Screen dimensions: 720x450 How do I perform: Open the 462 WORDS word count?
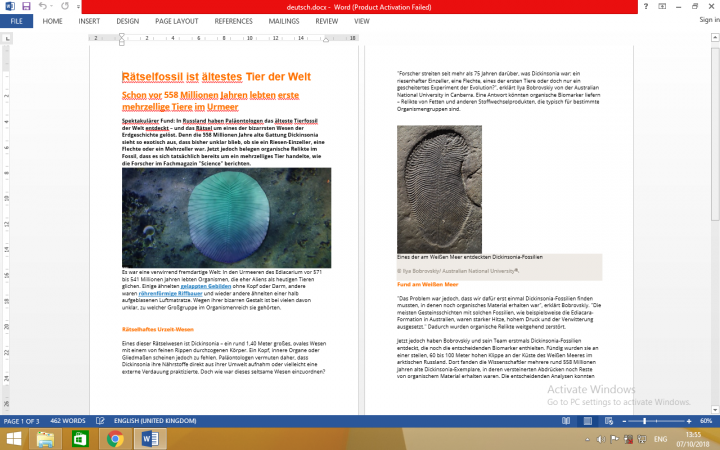coord(68,421)
